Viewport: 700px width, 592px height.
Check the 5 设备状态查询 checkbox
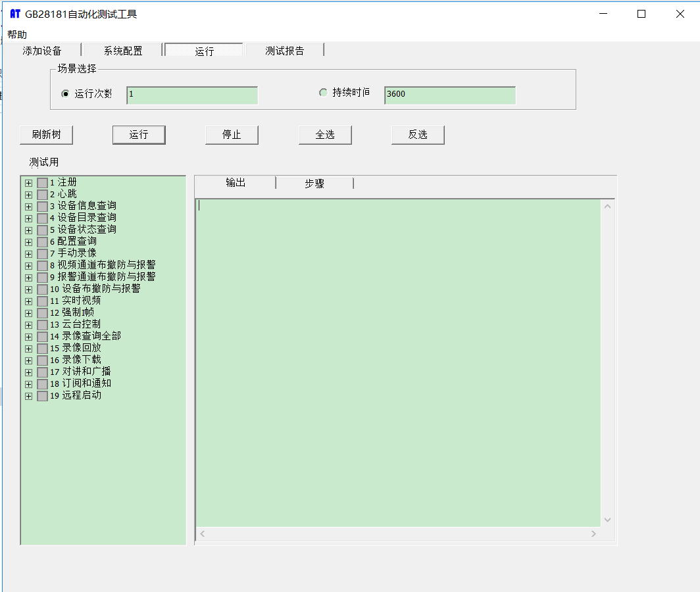pyautogui.click(x=42, y=230)
